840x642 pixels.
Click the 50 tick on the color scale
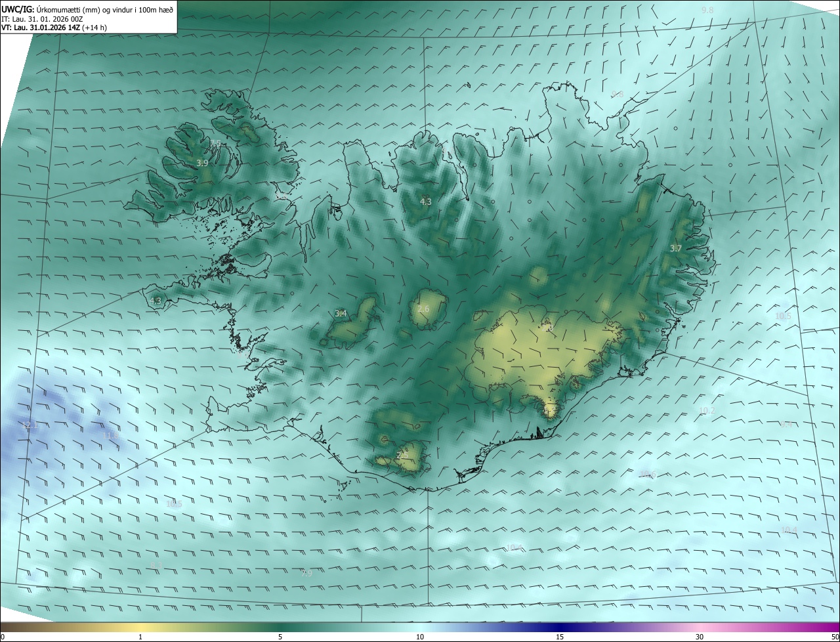click(835, 637)
